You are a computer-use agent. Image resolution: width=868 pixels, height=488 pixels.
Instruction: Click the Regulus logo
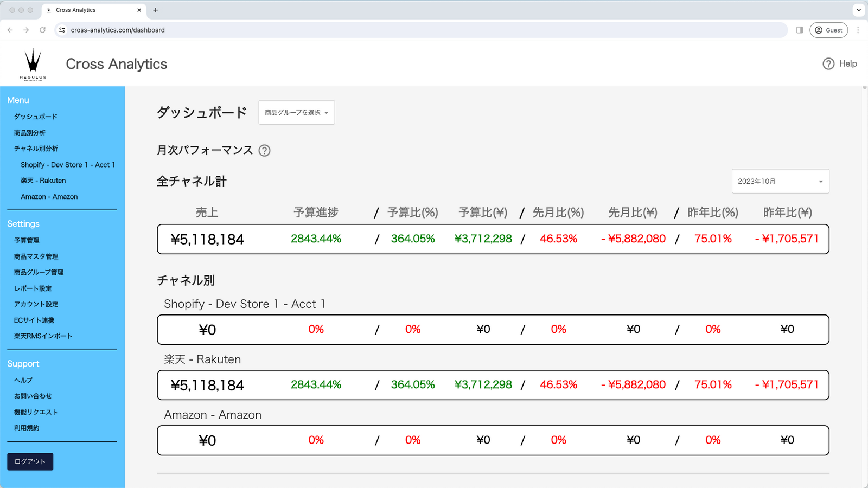tap(34, 62)
